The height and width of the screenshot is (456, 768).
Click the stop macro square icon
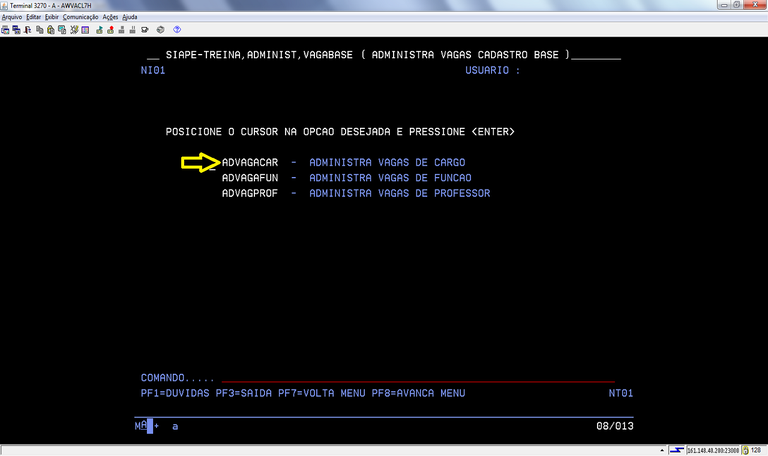(121, 30)
